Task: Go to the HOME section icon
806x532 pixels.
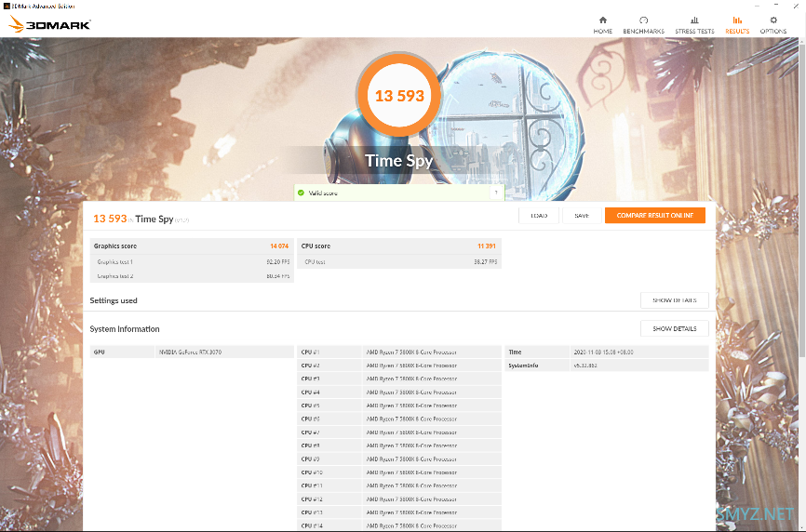Action: pyautogui.click(x=602, y=20)
